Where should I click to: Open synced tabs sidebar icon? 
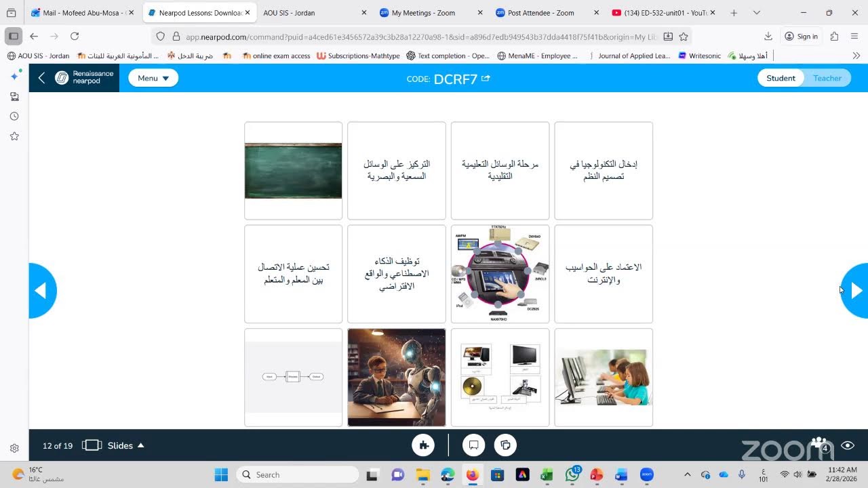(14, 97)
